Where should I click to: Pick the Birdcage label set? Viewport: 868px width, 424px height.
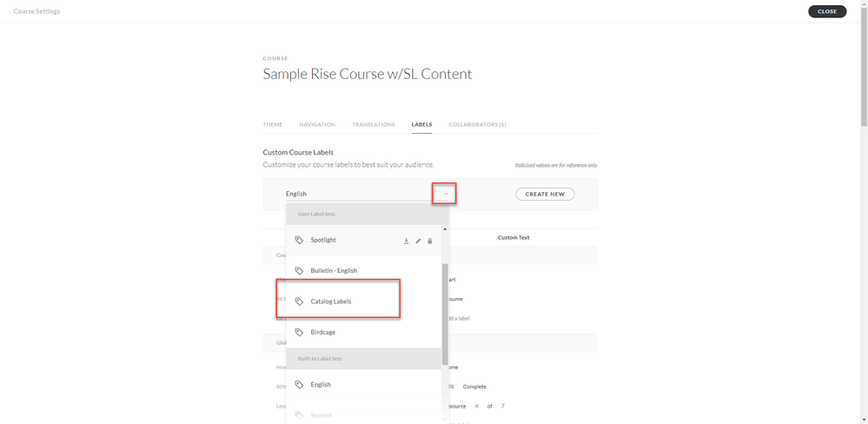323,332
